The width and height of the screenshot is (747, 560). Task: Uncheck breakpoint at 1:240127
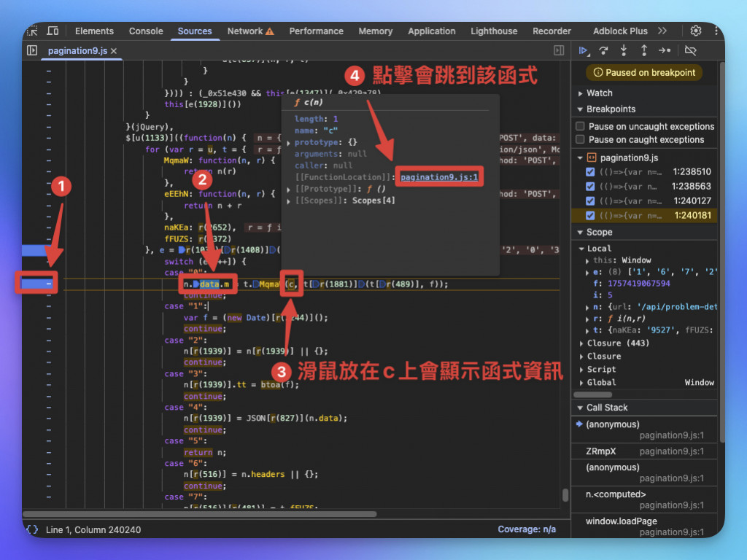tap(590, 201)
